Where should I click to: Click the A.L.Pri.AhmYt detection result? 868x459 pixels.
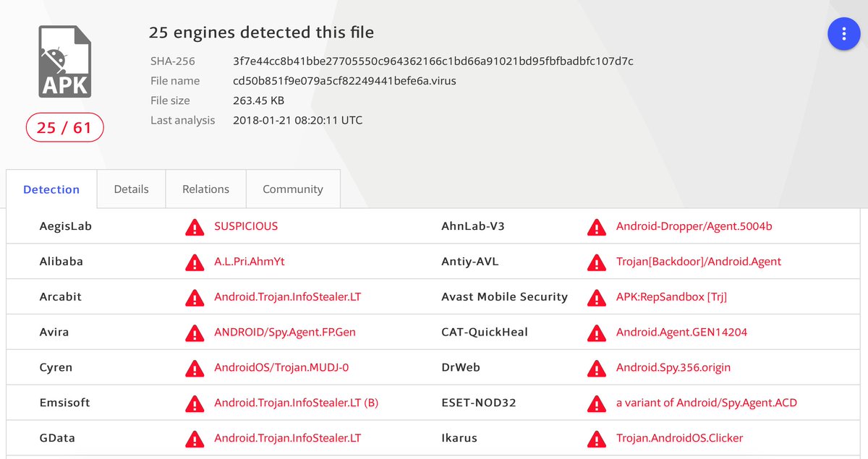point(250,262)
